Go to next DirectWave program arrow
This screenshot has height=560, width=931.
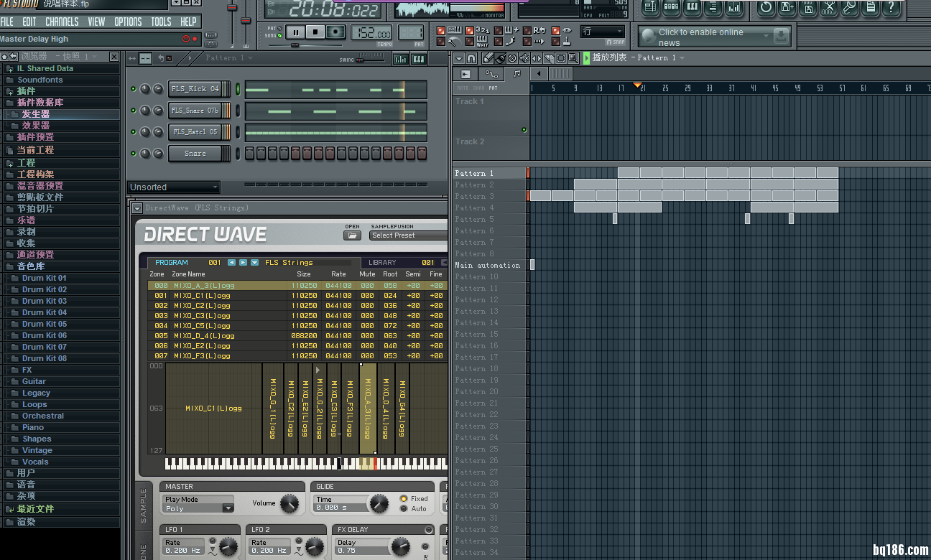pos(243,263)
